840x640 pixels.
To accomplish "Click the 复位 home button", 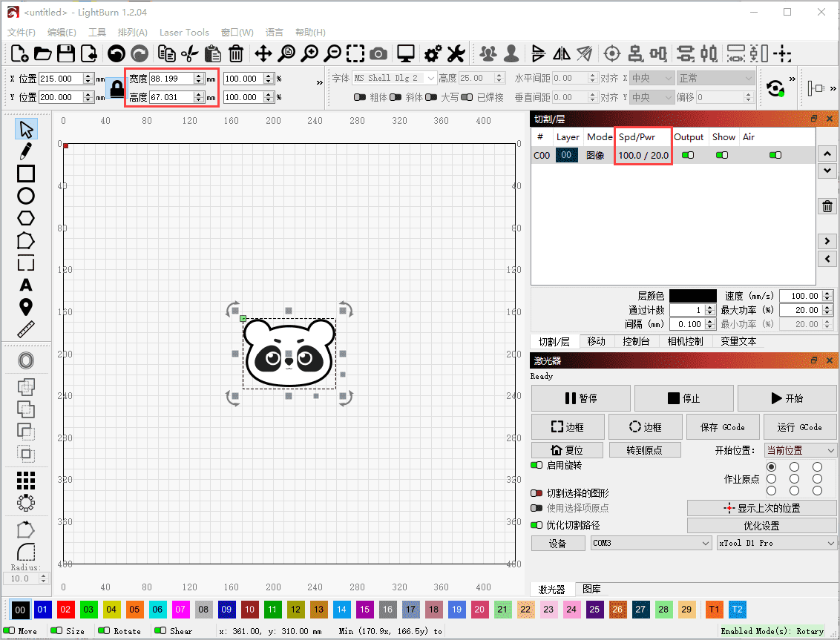I will point(568,450).
